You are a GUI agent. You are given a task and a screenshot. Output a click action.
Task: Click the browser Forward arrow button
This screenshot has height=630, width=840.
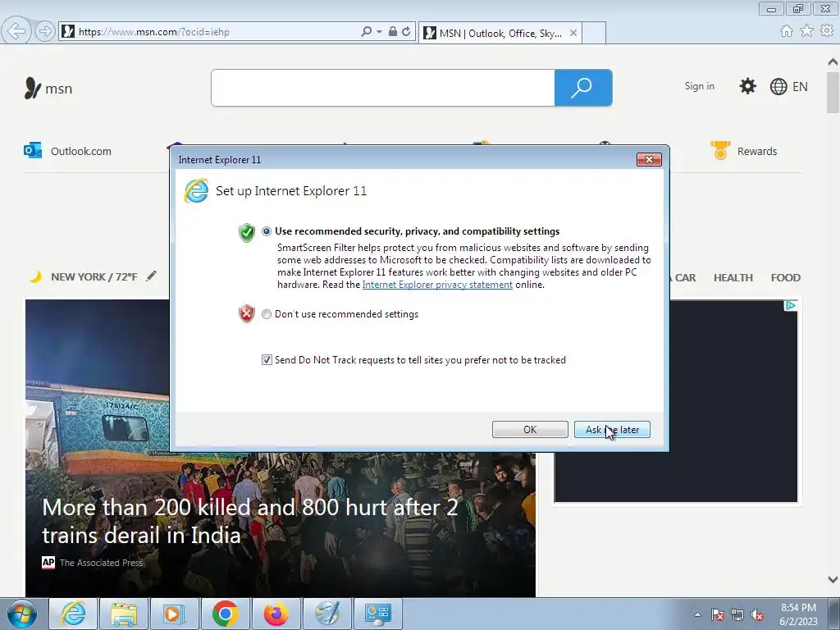(x=45, y=31)
